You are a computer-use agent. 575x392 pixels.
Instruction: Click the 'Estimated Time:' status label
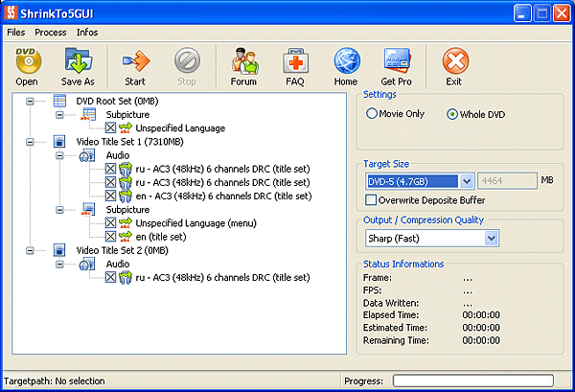pyautogui.click(x=395, y=328)
